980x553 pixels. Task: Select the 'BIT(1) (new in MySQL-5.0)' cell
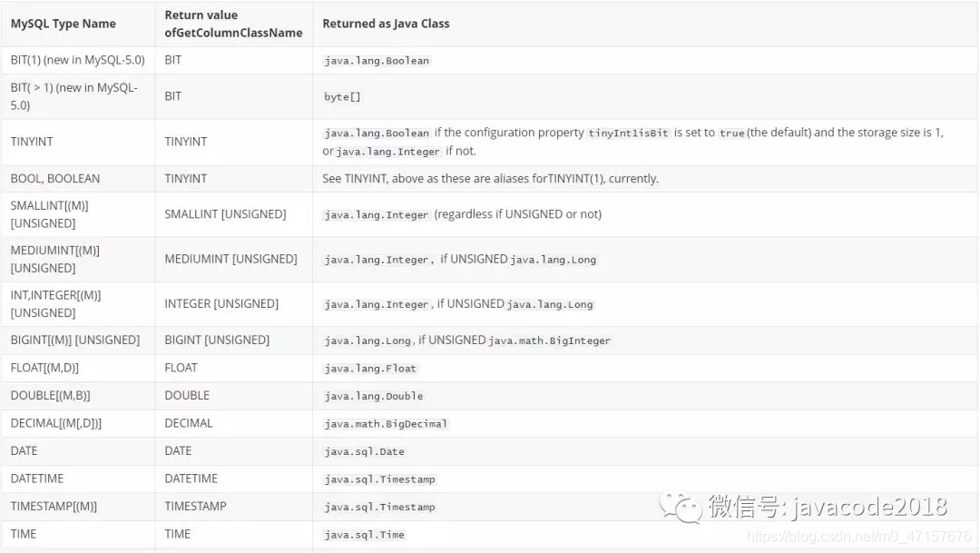pyautogui.click(x=77, y=60)
